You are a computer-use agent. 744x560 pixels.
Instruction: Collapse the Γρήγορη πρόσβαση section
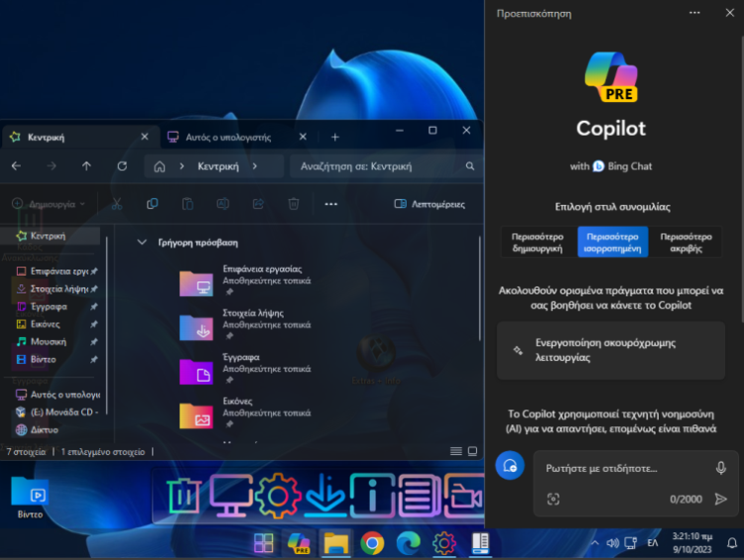[142, 242]
